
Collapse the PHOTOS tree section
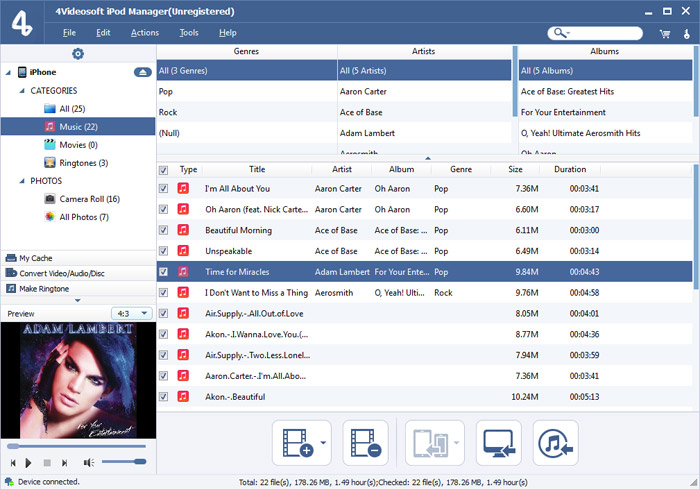pyautogui.click(x=22, y=181)
